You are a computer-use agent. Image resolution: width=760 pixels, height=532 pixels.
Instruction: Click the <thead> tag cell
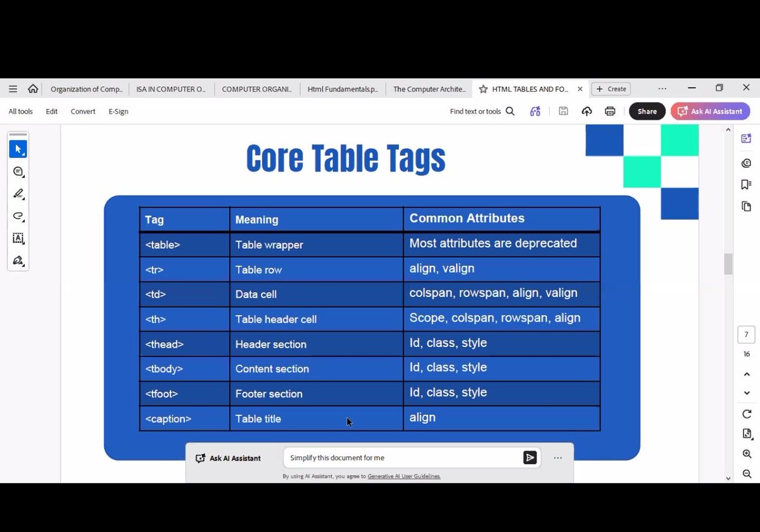tap(184, 344)
